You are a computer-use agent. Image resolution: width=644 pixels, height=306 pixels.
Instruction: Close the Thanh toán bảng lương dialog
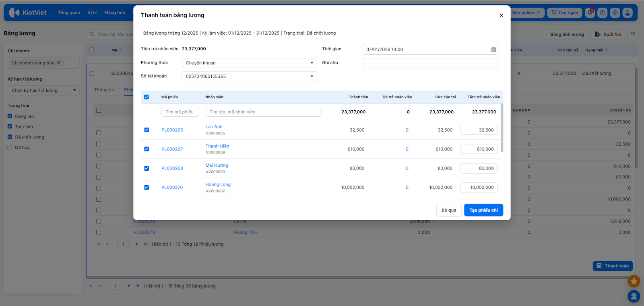(x=501, y=15)
